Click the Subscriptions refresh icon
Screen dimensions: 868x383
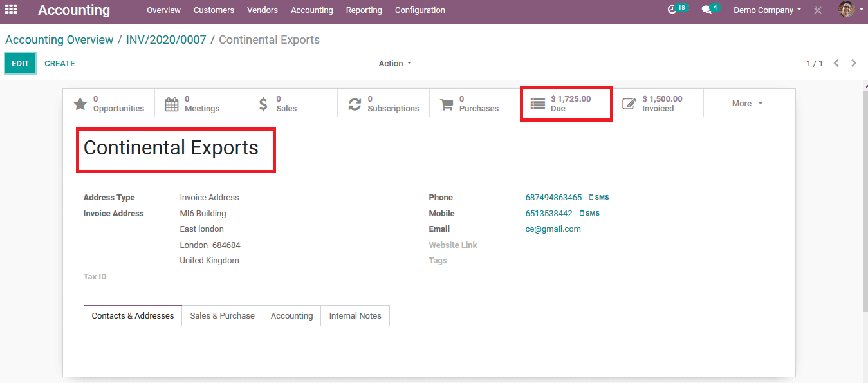click(355, 104)
